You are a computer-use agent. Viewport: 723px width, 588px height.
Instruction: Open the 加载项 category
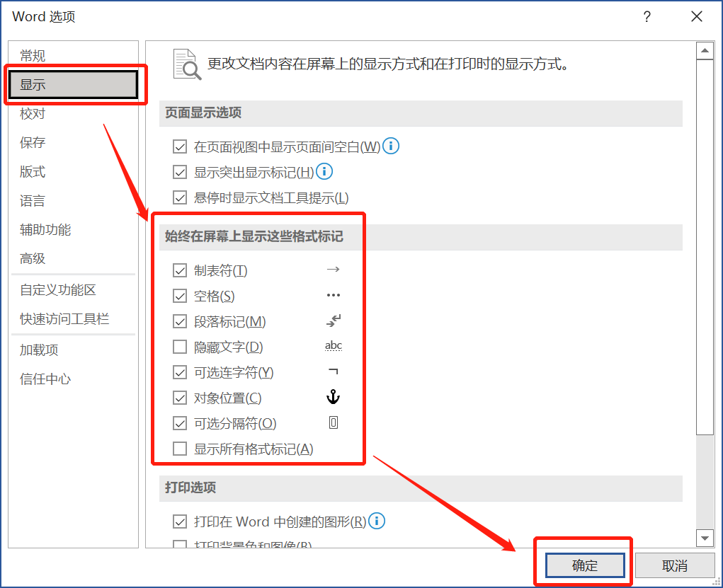pos(74,350)
